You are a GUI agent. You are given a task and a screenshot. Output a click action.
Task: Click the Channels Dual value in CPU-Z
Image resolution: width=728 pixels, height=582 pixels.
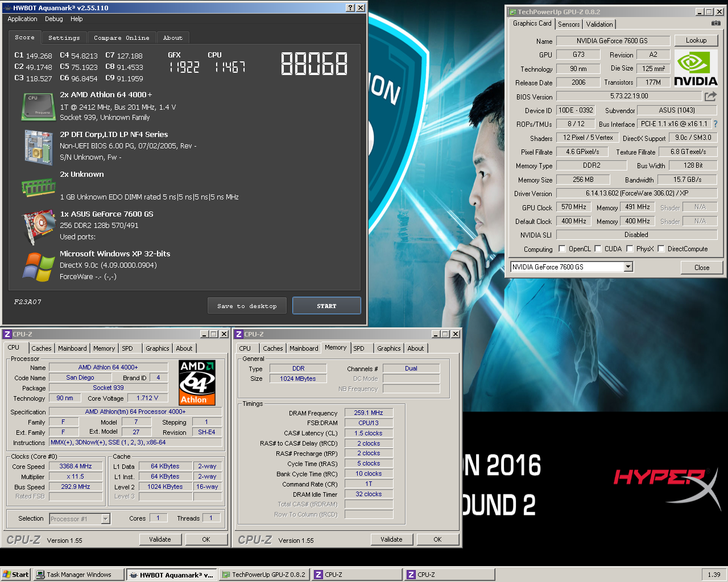(411, 368)
